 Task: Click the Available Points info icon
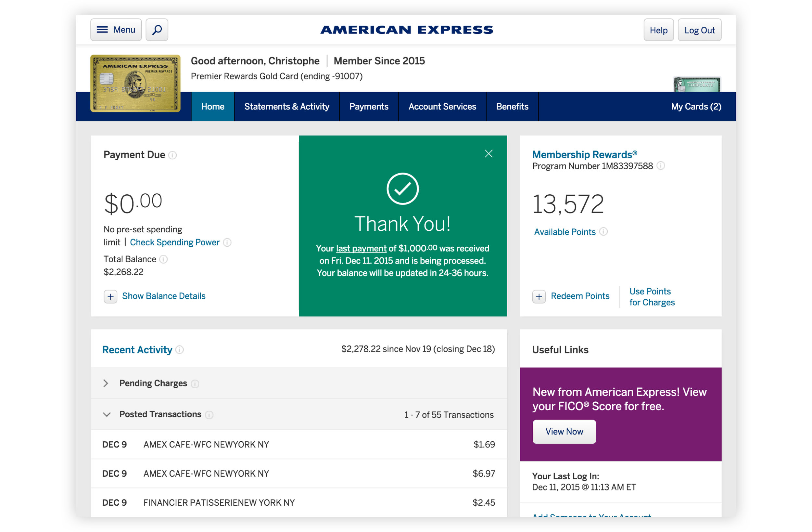pos(603,232)
